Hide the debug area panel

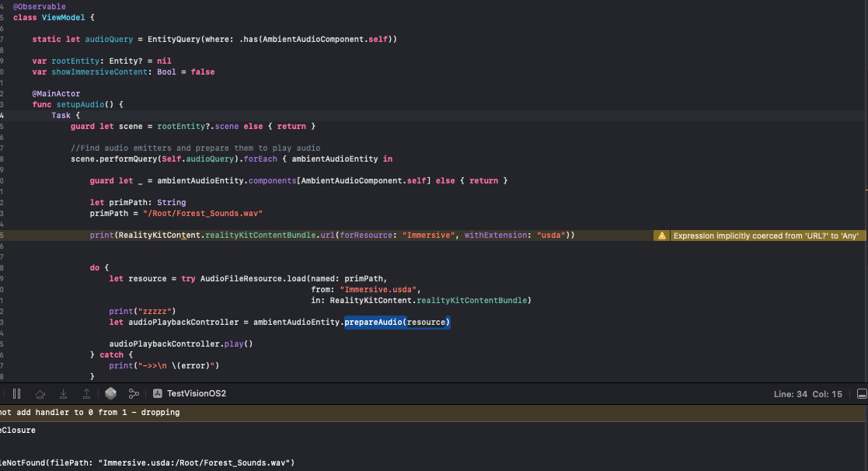point(861,393)
